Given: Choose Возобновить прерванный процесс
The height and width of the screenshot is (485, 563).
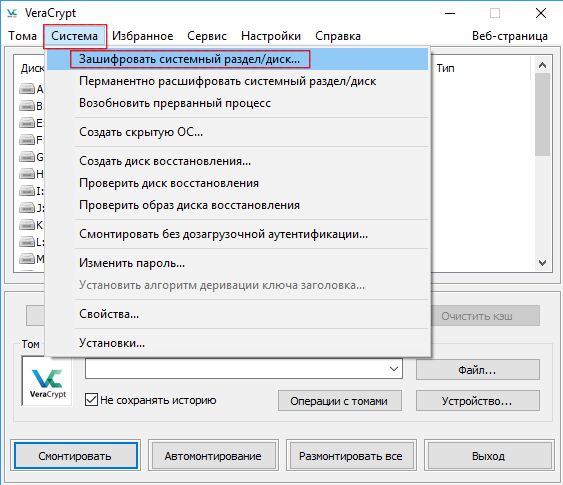Looking at the screenshot, I should (238, 103).
